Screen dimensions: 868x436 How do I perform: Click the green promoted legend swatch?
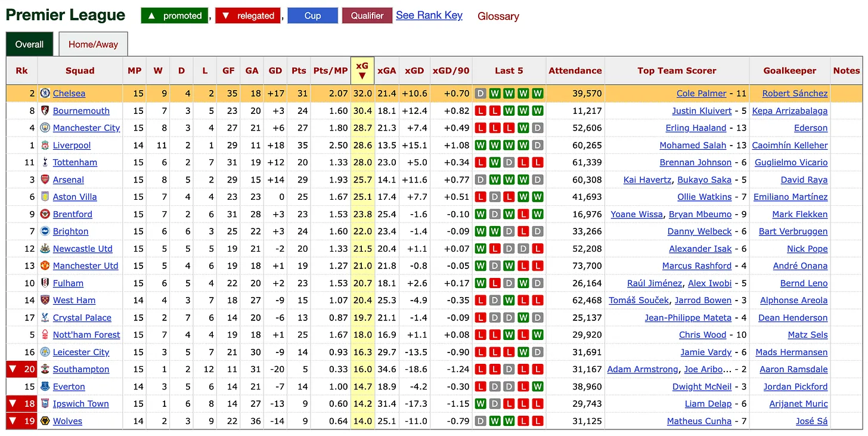[x=175, y=16]
